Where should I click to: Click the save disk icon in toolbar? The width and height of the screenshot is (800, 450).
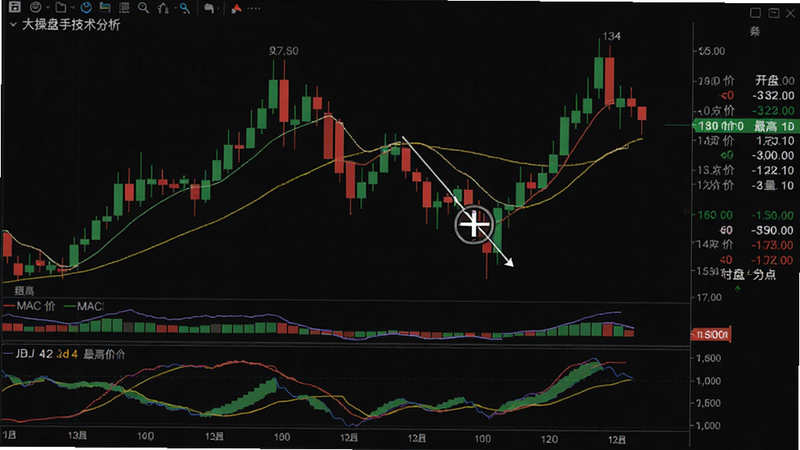click(15, 7)
